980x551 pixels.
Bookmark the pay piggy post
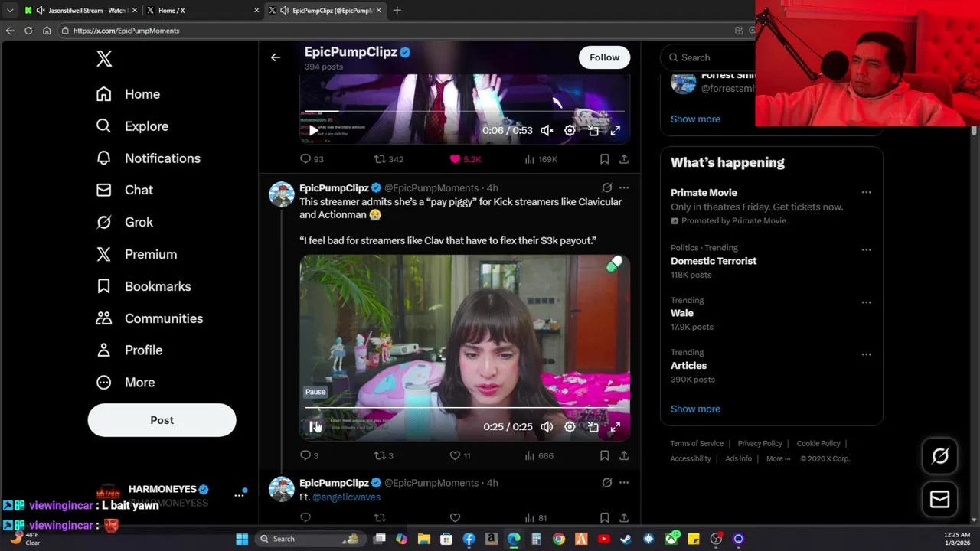(x=604, y=455)
